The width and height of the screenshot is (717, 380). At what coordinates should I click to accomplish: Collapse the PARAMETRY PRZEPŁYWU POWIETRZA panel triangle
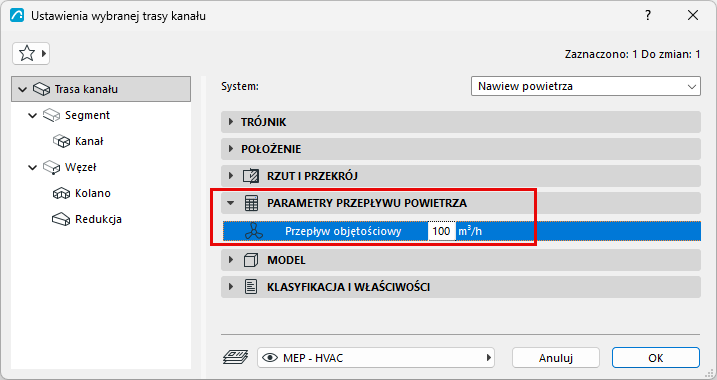point(230,203)
